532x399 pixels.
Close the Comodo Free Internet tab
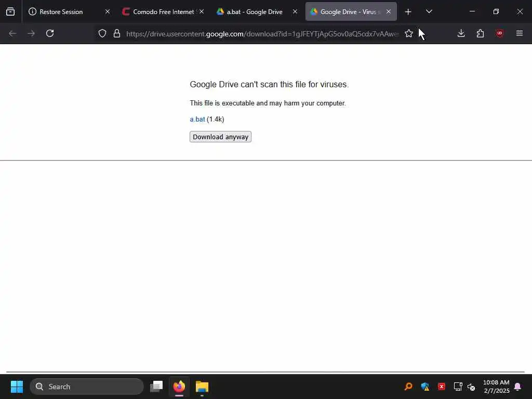[202, 12]
